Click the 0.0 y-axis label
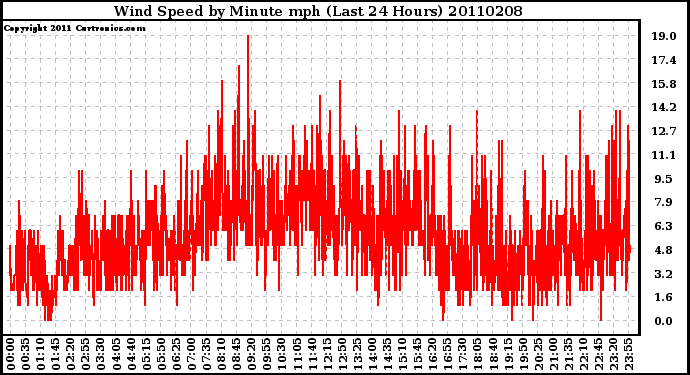The image size is (690, 375). tap(664, 321)
